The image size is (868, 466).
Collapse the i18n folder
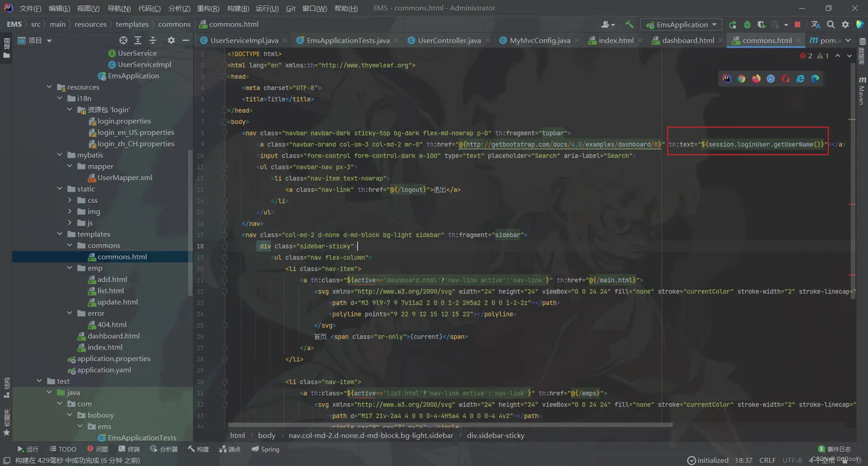point(60,98)
